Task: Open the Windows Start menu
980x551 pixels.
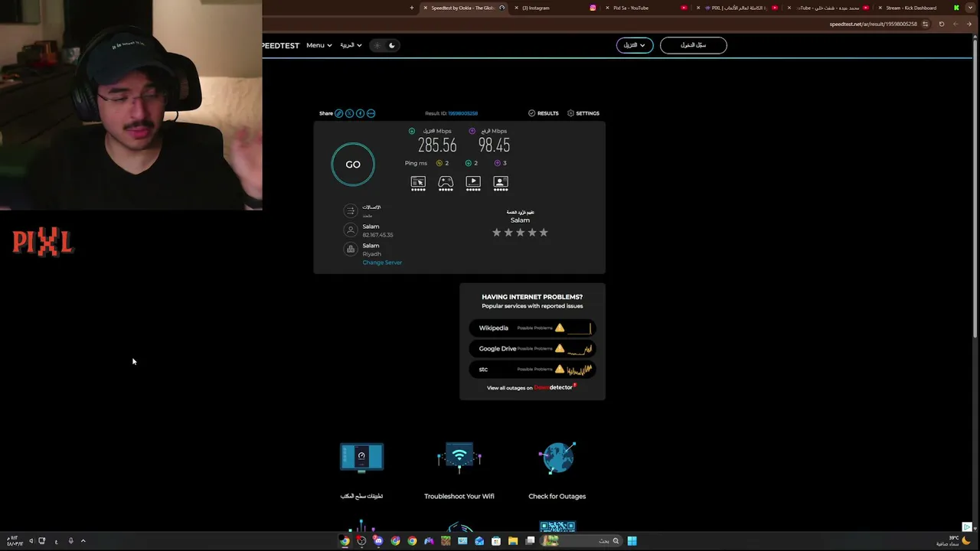Action: [x=632, y=541]
